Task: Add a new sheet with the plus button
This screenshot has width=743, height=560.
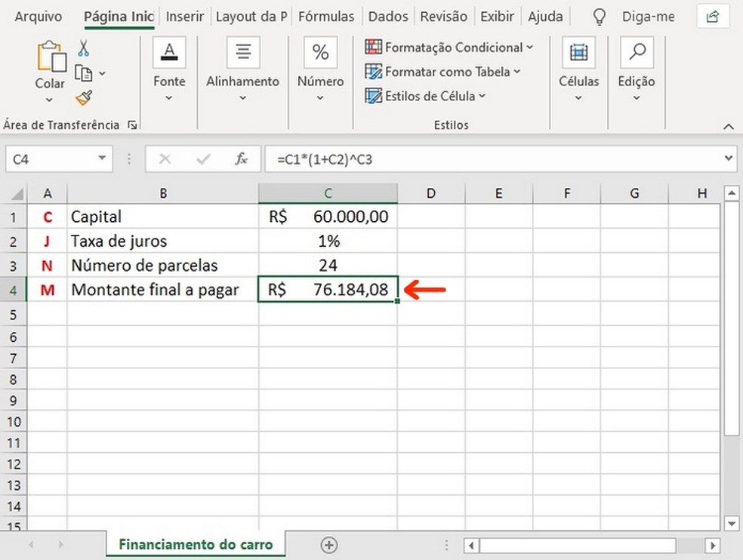Action: [x=329, y=544]
